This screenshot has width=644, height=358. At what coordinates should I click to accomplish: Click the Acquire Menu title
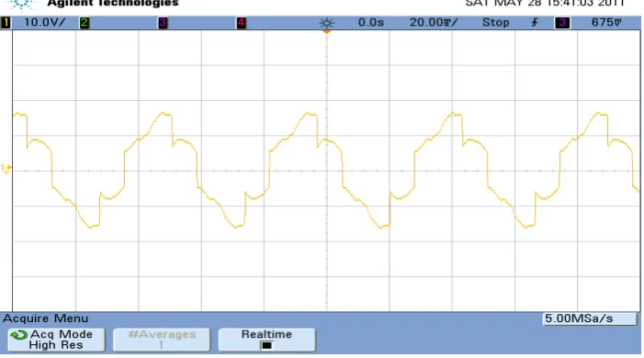tap(46, 319)
